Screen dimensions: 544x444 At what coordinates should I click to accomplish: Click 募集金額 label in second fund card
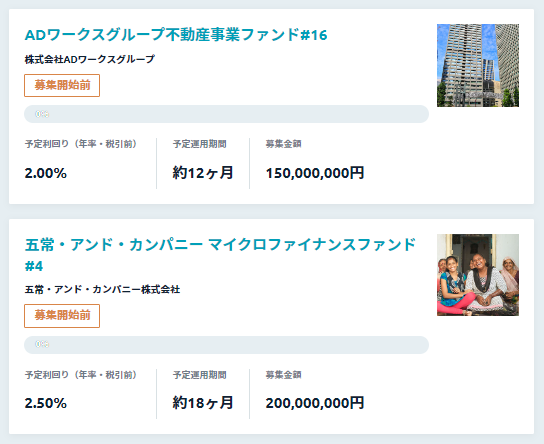pos(283,375)
